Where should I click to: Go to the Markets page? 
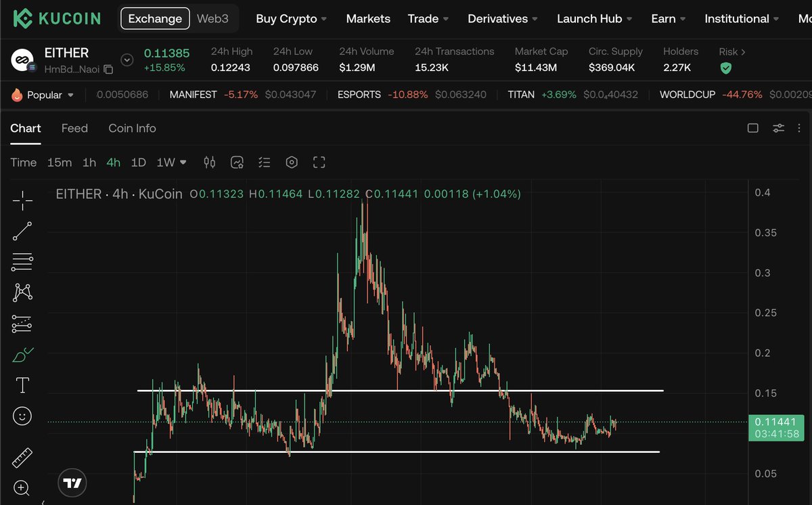[x=368, y=19]
